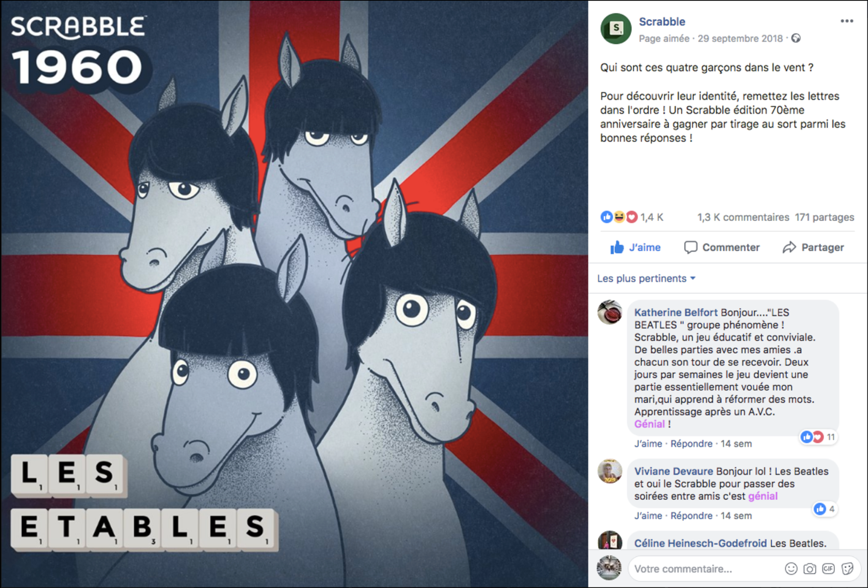Attach a photo with the camera icon
868x588 pixels.
[810, 569]
